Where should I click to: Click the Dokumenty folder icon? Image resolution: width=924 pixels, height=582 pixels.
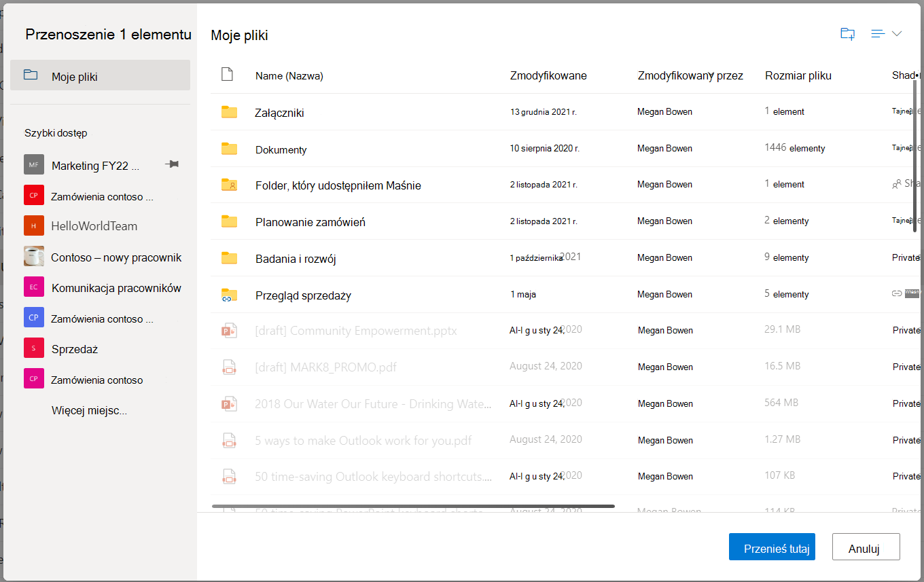point(229,149)
